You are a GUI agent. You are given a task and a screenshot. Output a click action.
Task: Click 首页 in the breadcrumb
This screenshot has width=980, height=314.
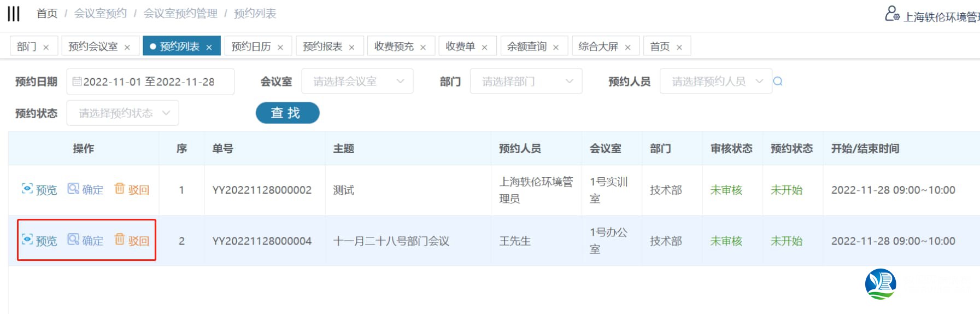point(47,14)
